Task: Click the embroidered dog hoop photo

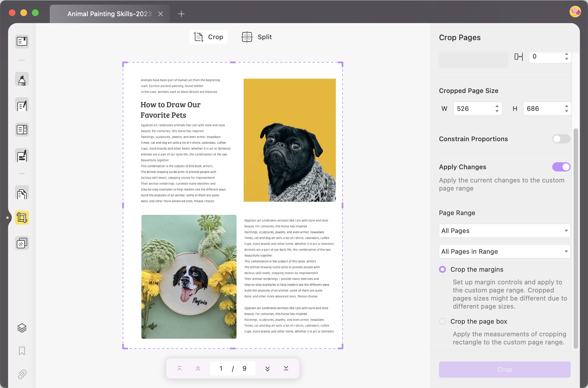Action: 189,277
